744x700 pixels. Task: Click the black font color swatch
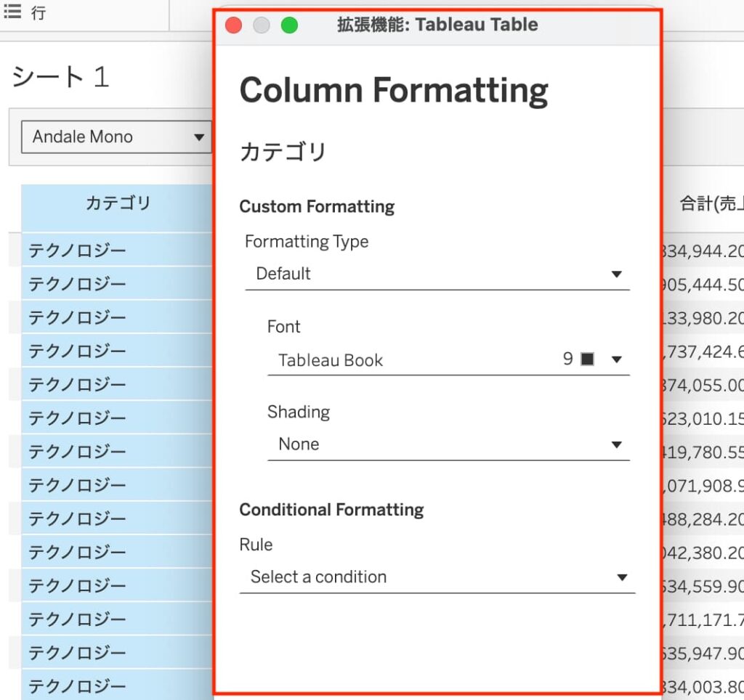click(x=587, y=359)
